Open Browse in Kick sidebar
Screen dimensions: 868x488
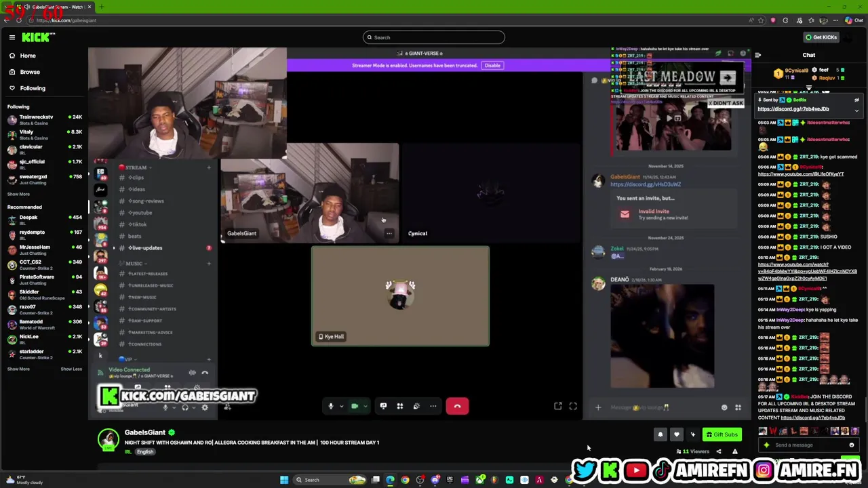tap(30, 72)
